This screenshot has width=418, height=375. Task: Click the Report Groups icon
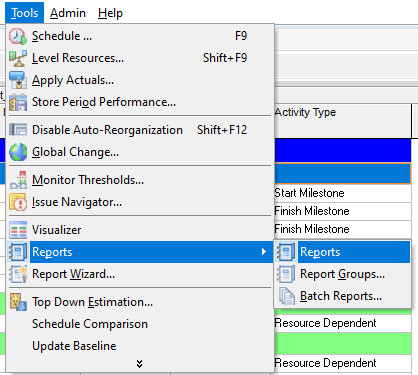click(286, 274)
